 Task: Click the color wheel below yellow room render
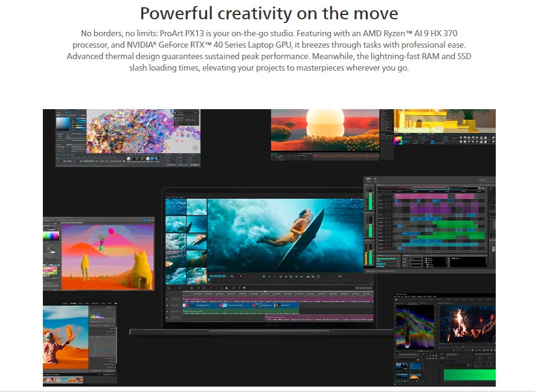tap(398, 140)
